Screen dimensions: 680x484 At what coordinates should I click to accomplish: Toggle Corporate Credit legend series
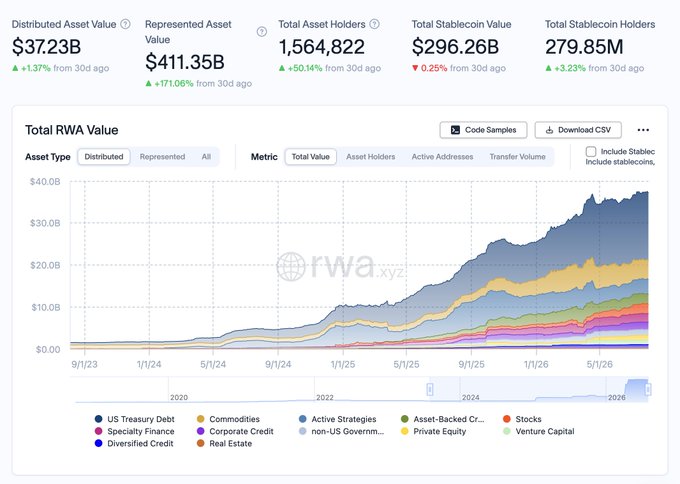pyautogui.click(x=235, y=431)
